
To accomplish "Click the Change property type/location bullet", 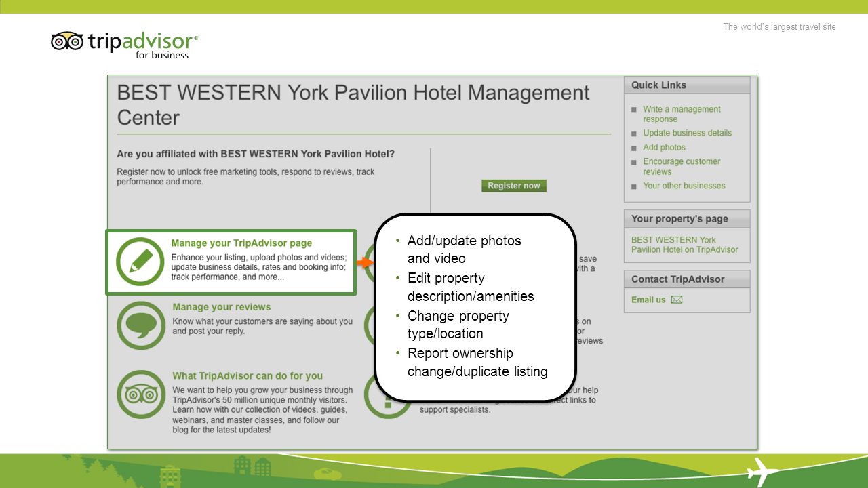I will (458, 325).
